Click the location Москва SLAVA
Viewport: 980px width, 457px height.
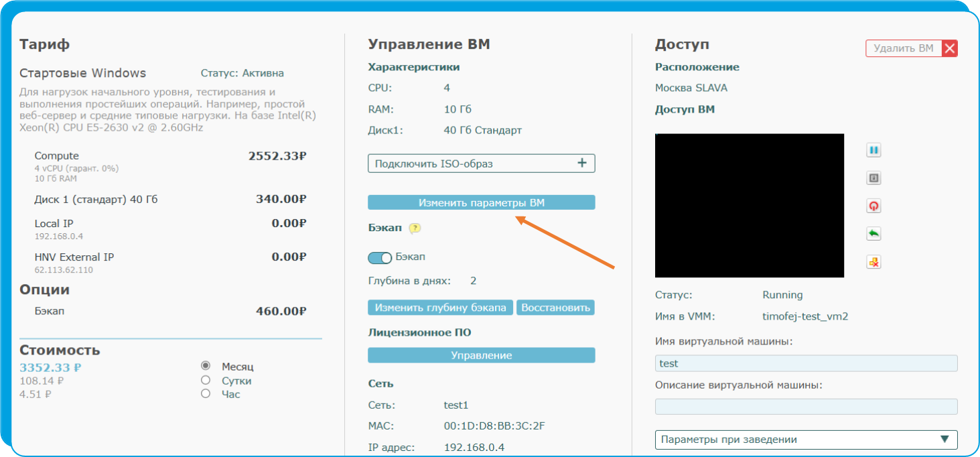tap(691, 88)
